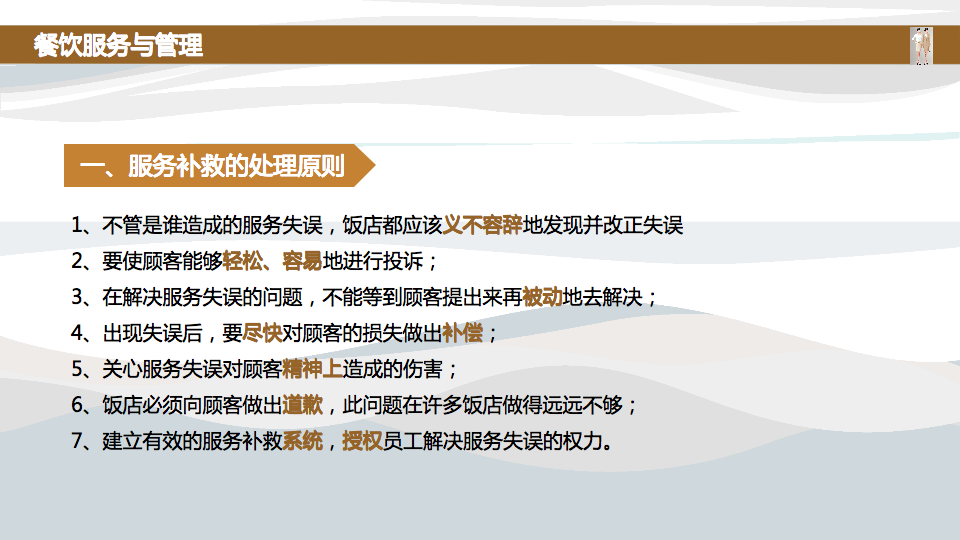
Task: Select line 7 beginning 建立有效的服务补救
Action: click(x=342, y=441)
